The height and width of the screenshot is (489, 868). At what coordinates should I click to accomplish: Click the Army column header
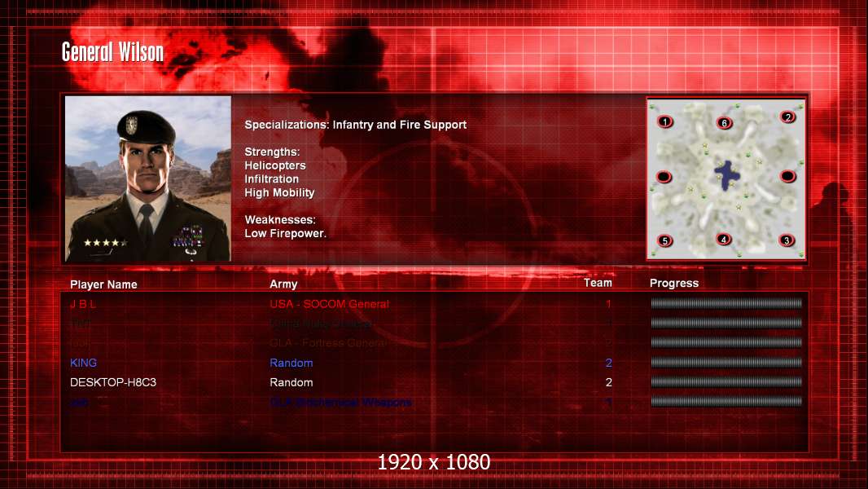283,284
